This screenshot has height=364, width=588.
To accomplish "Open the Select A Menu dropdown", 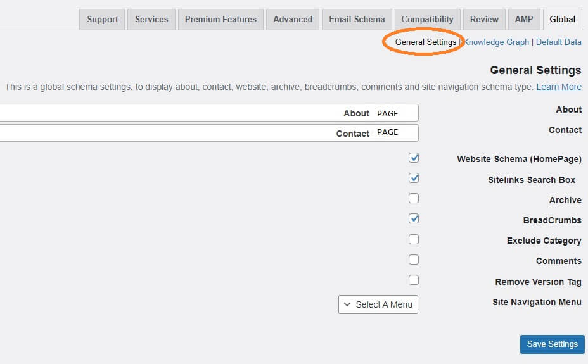I will click(378, 304).
